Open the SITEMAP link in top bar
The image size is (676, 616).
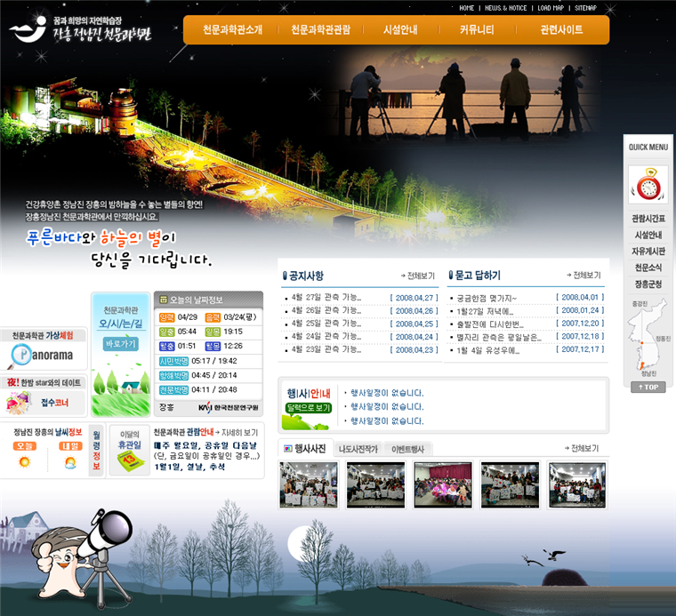[x=585, y=8]
